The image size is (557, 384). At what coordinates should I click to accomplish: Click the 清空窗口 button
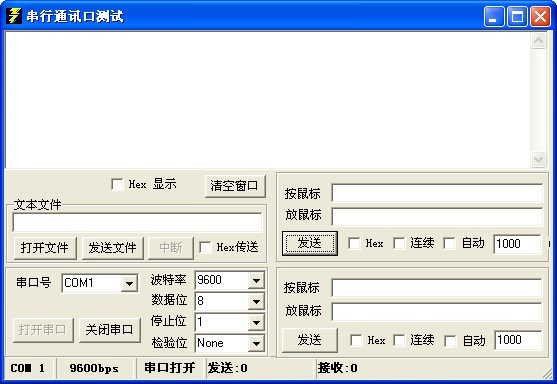click(235, 186)
